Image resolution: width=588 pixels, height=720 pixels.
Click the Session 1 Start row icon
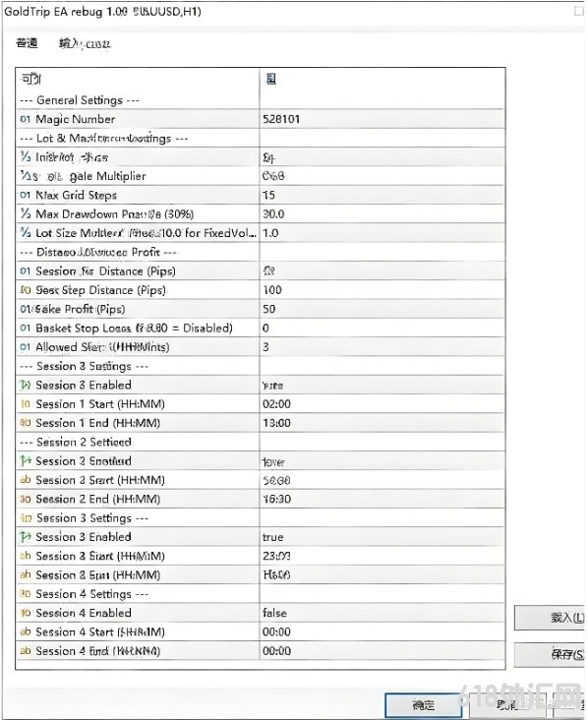click(26, 404)
